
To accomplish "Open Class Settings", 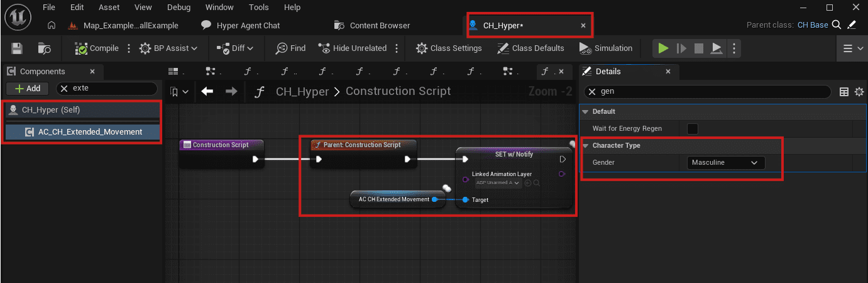I will 449,48.
